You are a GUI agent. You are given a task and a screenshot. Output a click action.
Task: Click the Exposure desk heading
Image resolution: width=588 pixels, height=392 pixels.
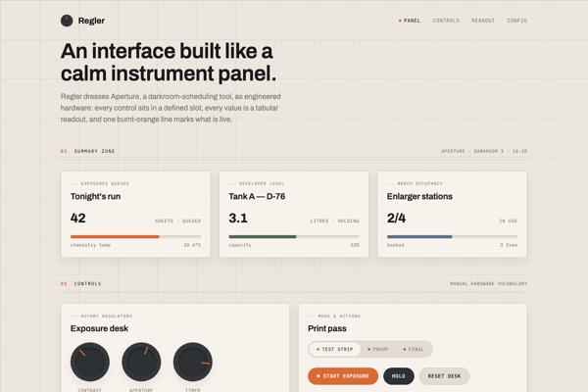point(99,328)
